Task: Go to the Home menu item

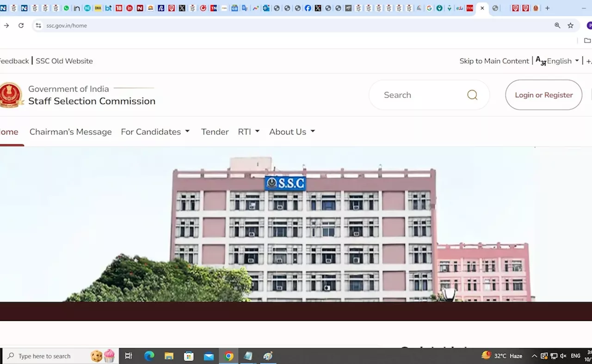Action: [9, 132]
